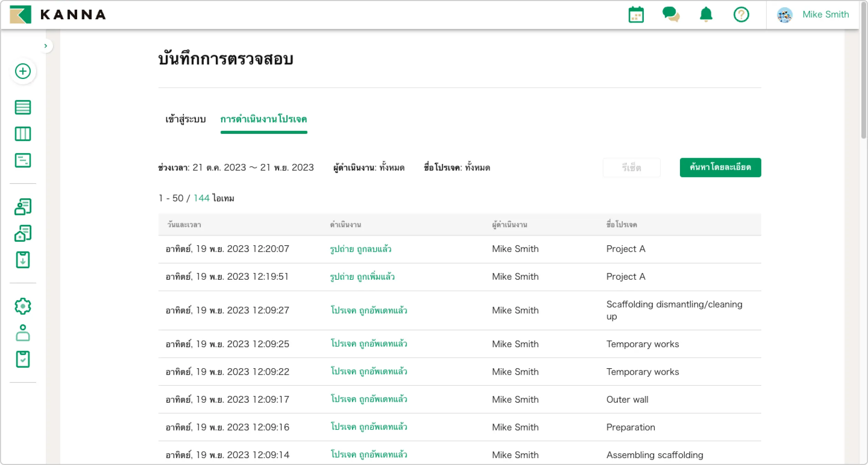Click the clipboard checkmark sidebar icon
Viewport: 868px width, 465px height.
point(23,359)
